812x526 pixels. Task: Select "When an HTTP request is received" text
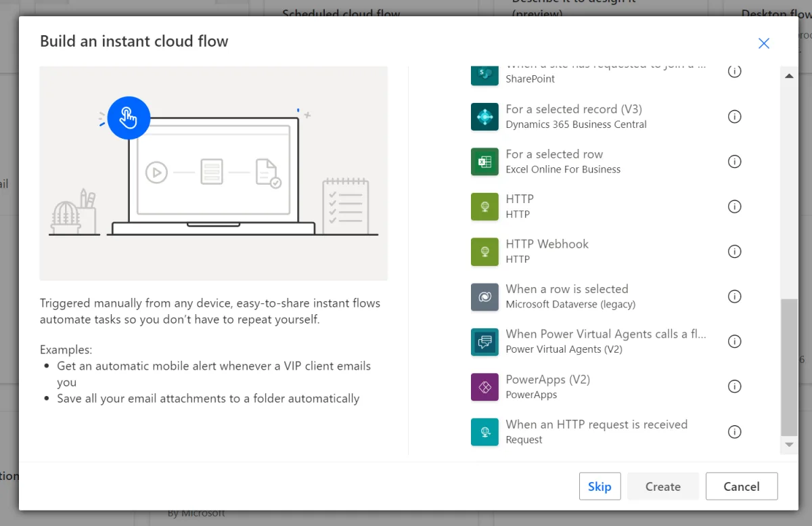click(597, 424)
